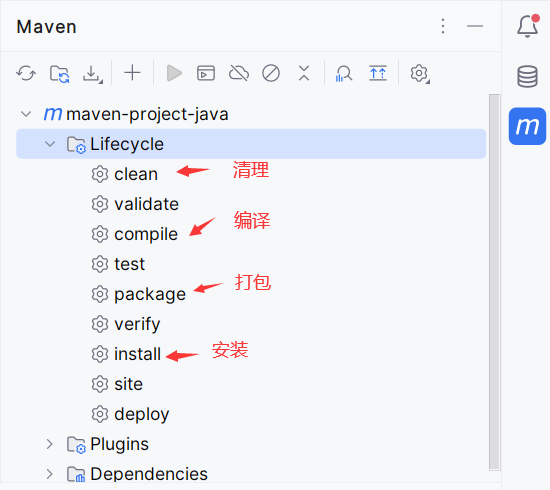Click Generate Sources and Update Folders icon
This screenshot has height=490, width=550.
(59, 73)
